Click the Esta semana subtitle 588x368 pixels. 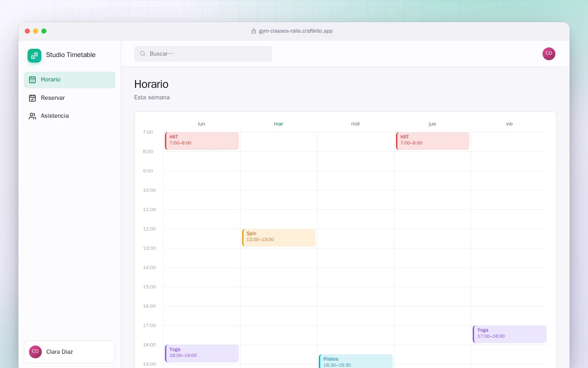click(152, 98)
